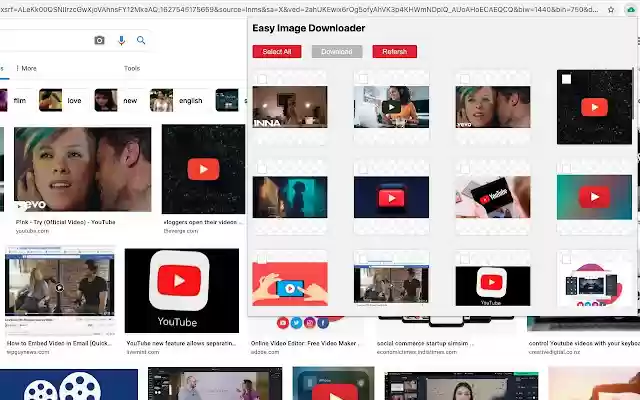Select the 'film' suggestion chip
The height and width of the screenshot is (400, 640).
pyautogui.click(x=14, y=100)
